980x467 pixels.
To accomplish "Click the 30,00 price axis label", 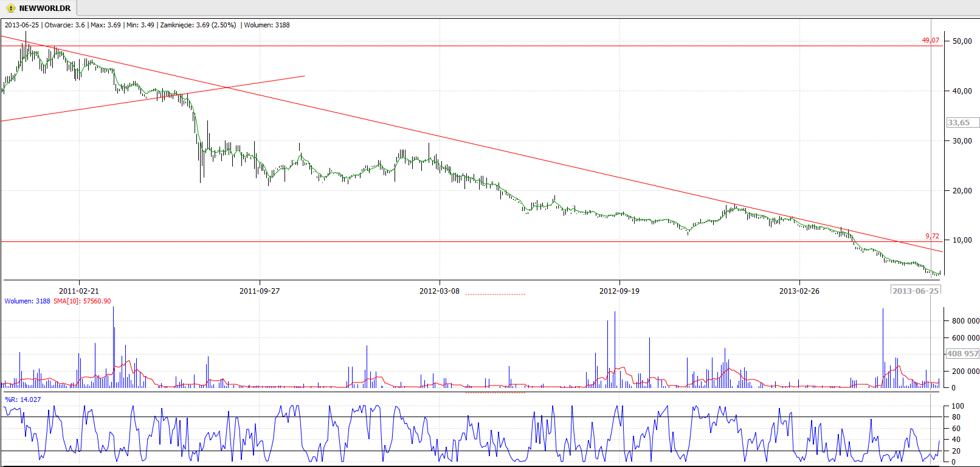I will tap(962, 140).
